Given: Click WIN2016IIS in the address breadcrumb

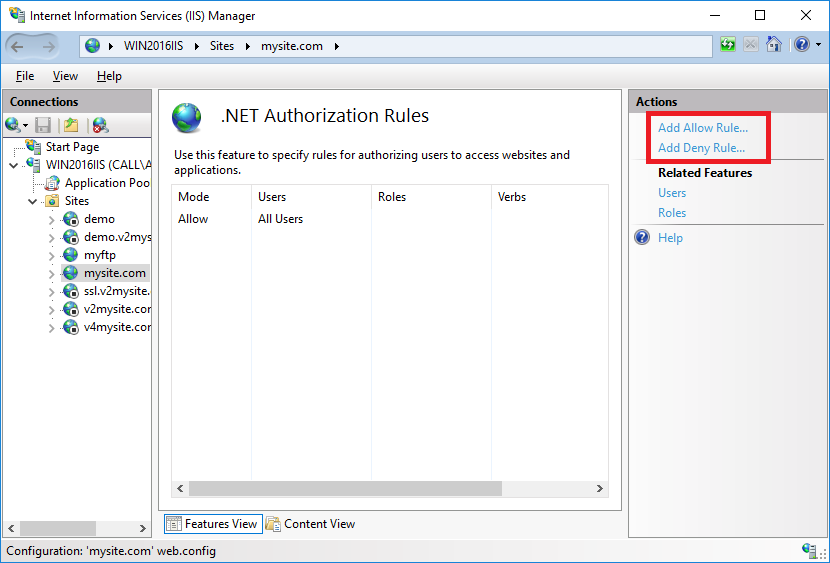Looking at the screenshot, I should coord(154,46).
